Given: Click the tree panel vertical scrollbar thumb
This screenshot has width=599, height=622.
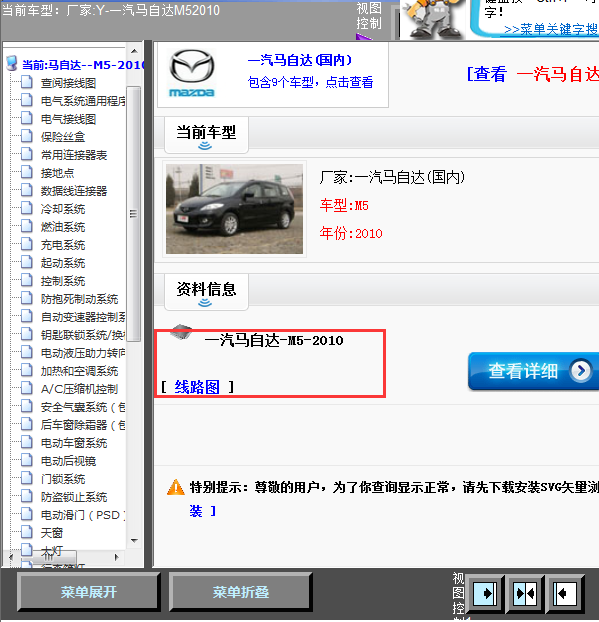Looking at the screenshot, I should point(134,214).
